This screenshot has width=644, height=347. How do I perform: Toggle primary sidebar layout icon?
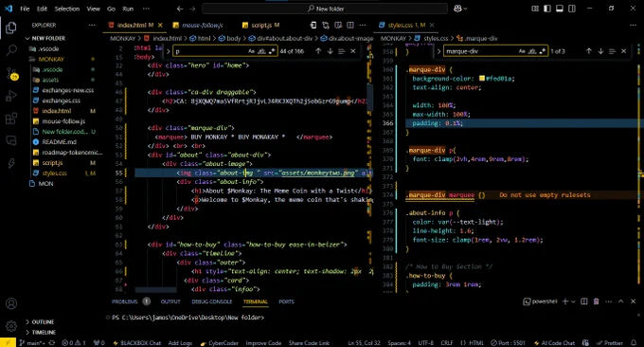tap(547, 9)
